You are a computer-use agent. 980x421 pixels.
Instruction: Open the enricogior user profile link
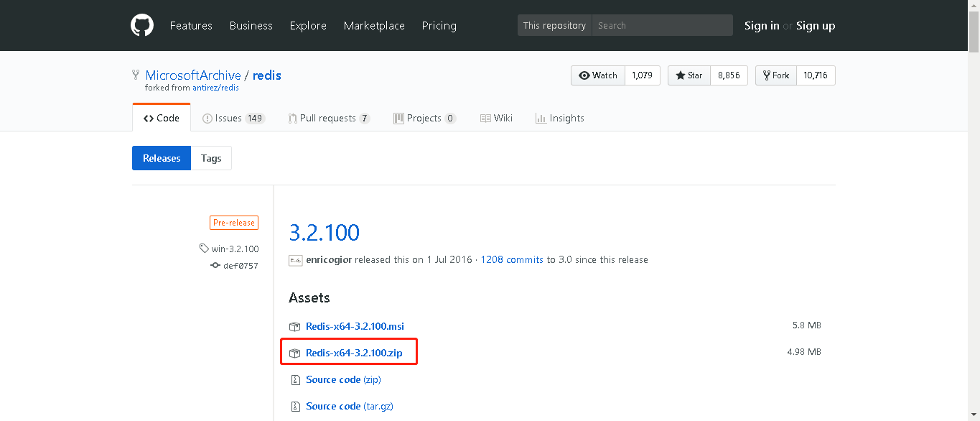pyautogui.click(x=329, y=260)
